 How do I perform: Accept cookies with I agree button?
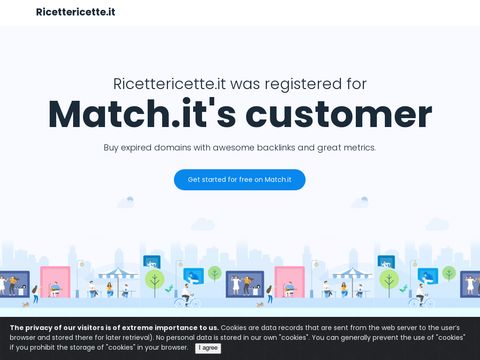pos(208,348)
